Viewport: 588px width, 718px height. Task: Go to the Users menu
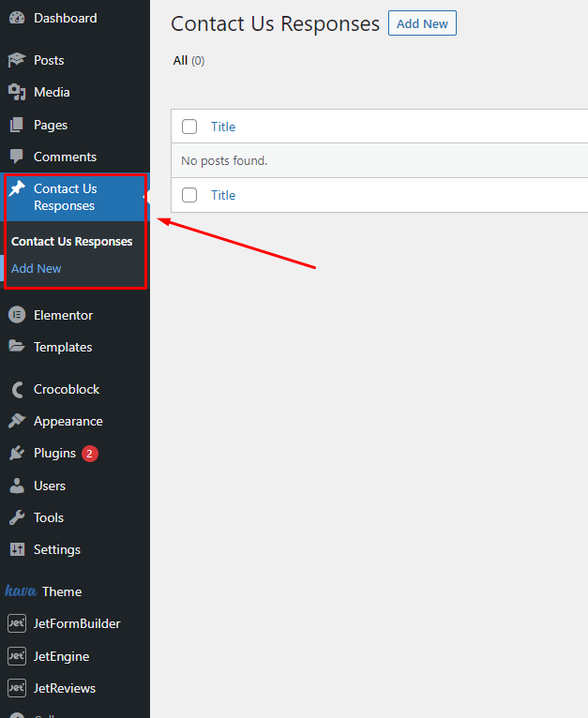tap(50, 486)
